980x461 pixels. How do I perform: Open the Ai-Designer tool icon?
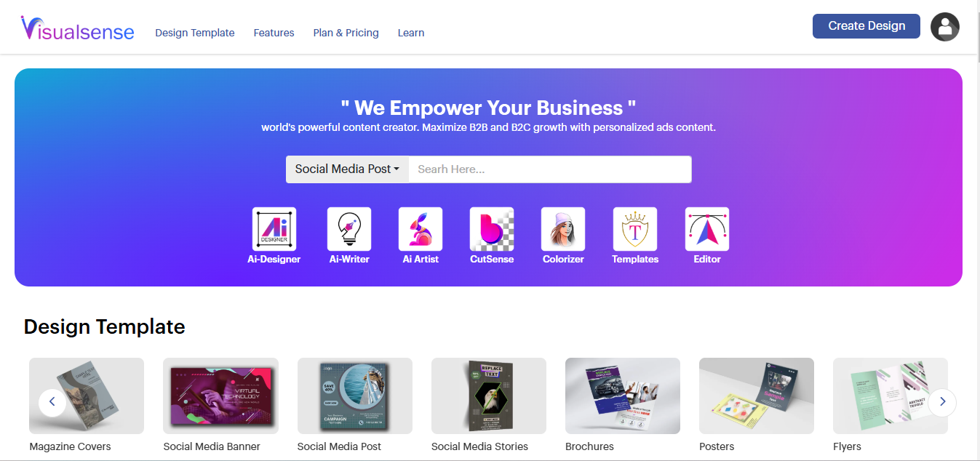point(274,229)
